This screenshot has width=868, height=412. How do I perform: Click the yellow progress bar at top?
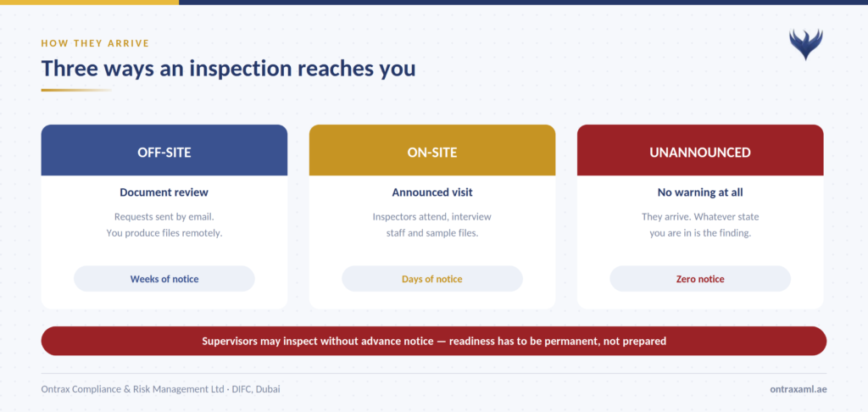click(x=89, y=3)
